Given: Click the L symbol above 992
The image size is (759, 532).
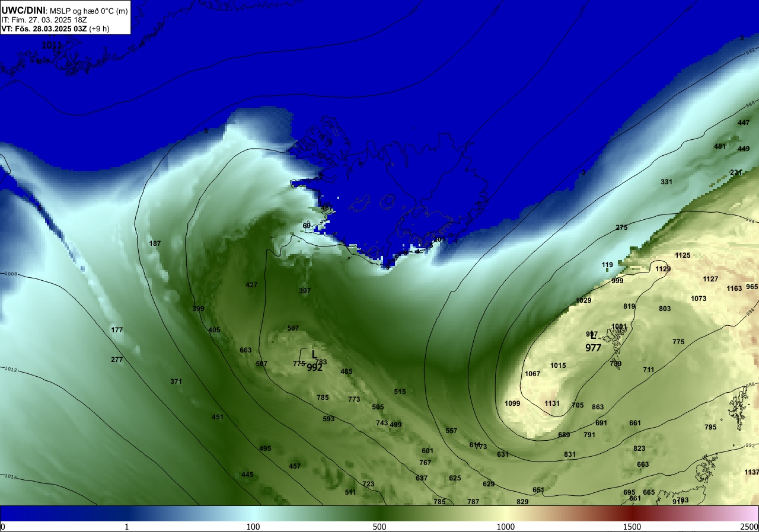Looking at the screenshot, I should [314, 354].
